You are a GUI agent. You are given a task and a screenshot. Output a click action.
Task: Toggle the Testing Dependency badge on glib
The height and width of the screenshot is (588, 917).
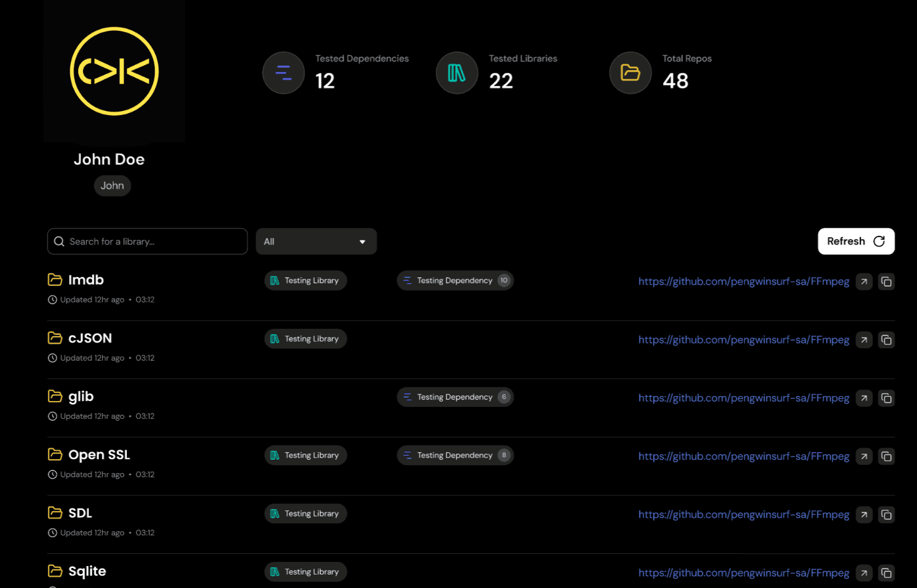455,396
